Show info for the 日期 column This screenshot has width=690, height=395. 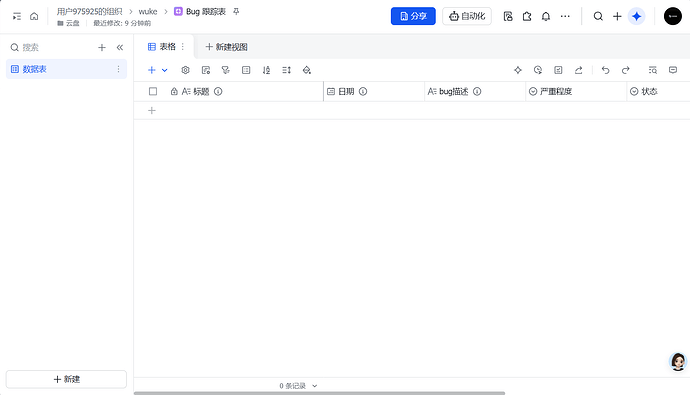363,91
